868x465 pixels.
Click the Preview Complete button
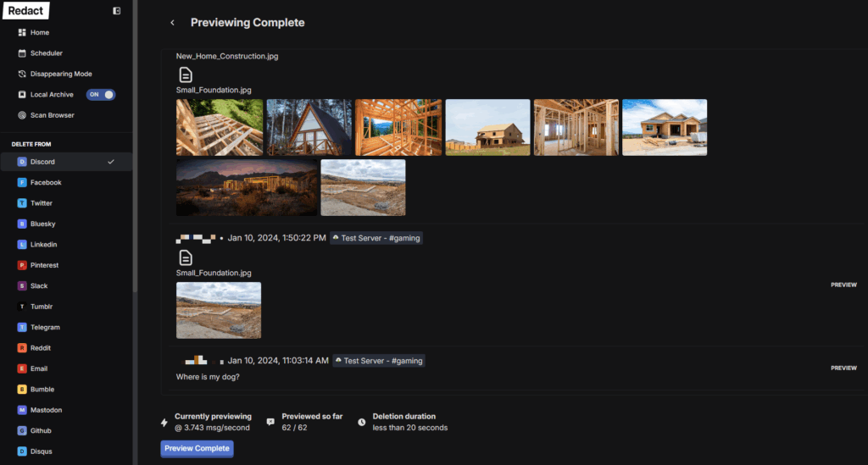(197, 448)
